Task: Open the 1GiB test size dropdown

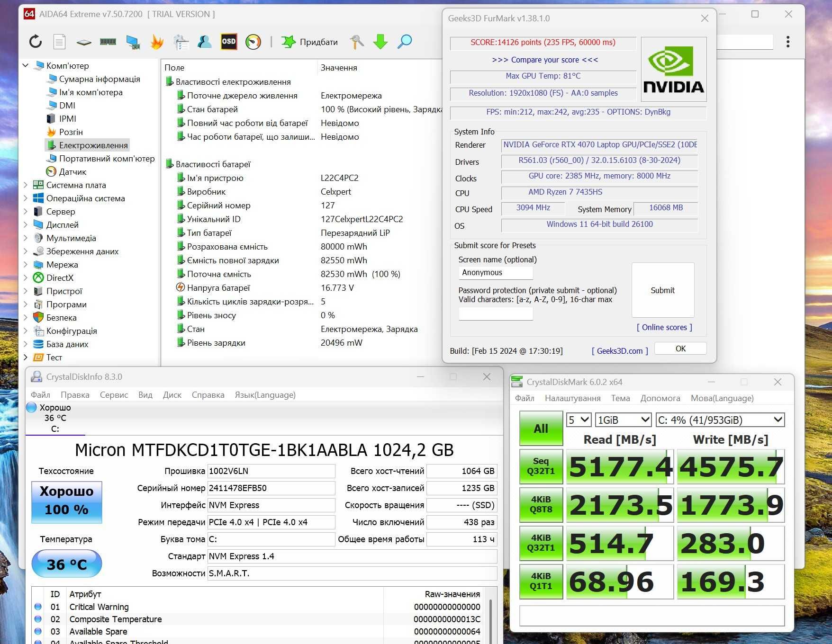Action: (624, 420)
